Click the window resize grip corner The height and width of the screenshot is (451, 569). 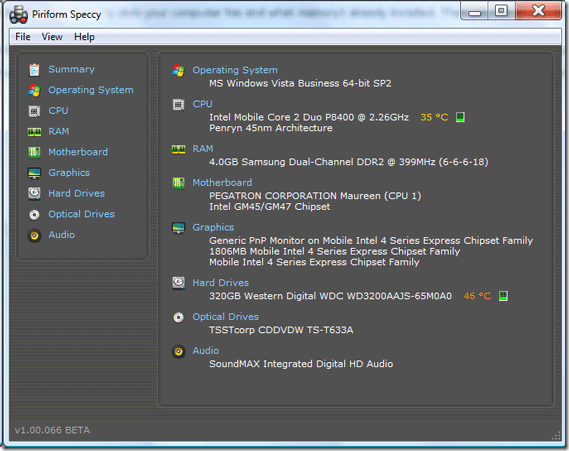(x=556, y=436)
